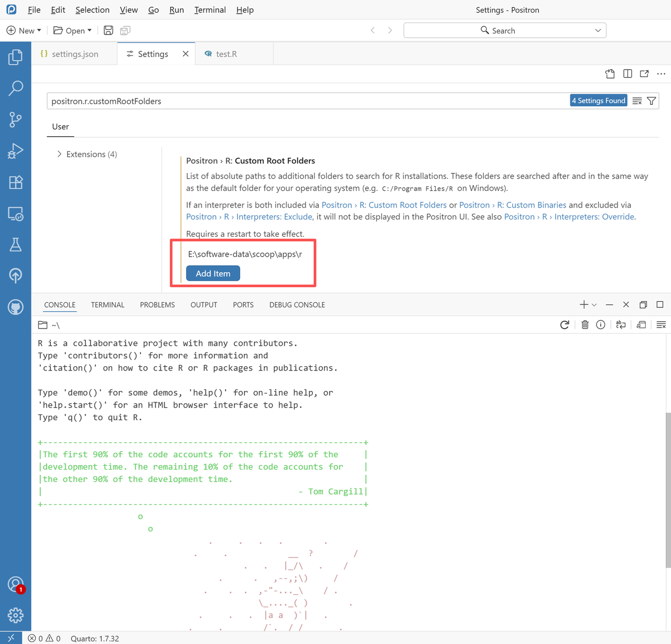Click the trash icon in console toolbar

(585, 325)
